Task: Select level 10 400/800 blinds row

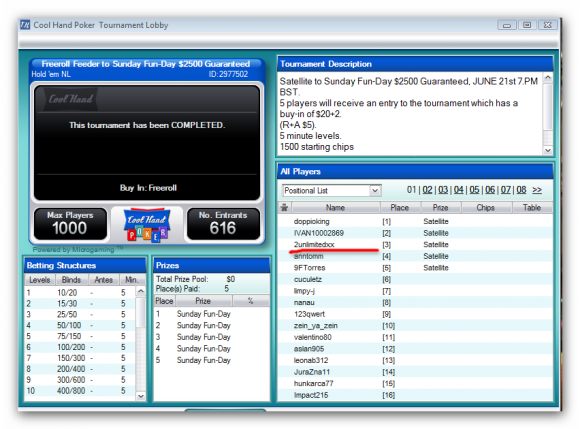Action: pyautogui.click(x=80, y=391)
